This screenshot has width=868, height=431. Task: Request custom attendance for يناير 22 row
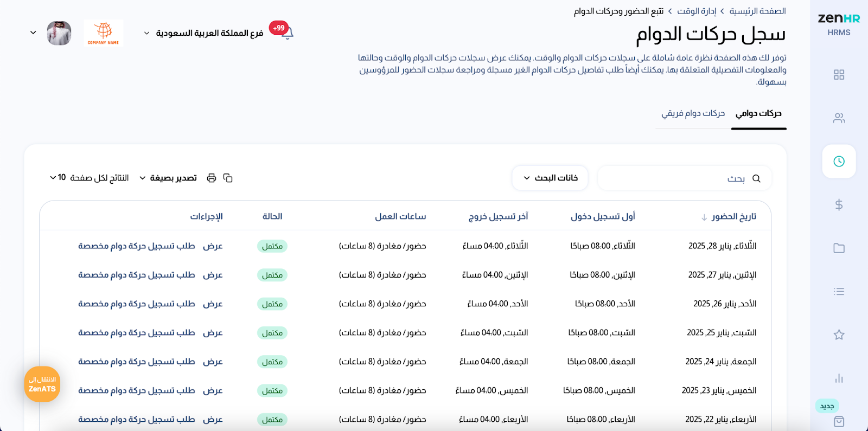[136, 420]
